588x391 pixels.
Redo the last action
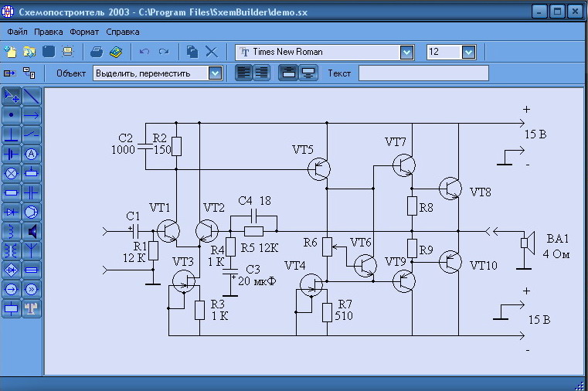pyautogui.click(x=164, y=52)
